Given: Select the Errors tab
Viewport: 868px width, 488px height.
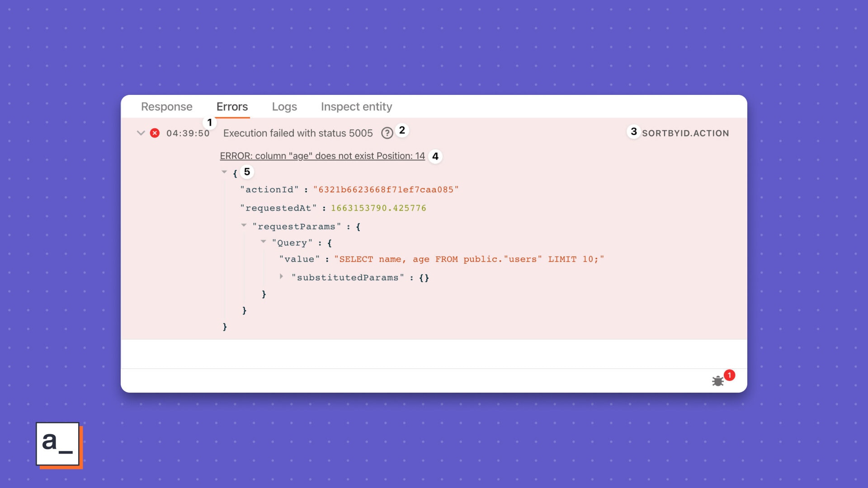Looking at the screenshot, I should (x=232, y=107).
